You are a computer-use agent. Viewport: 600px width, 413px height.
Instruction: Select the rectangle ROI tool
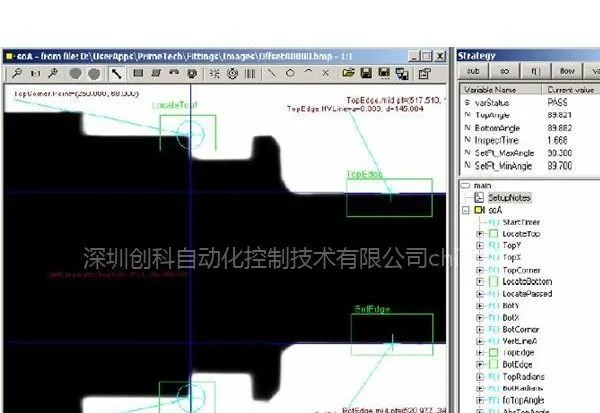(x=138, y=73)
